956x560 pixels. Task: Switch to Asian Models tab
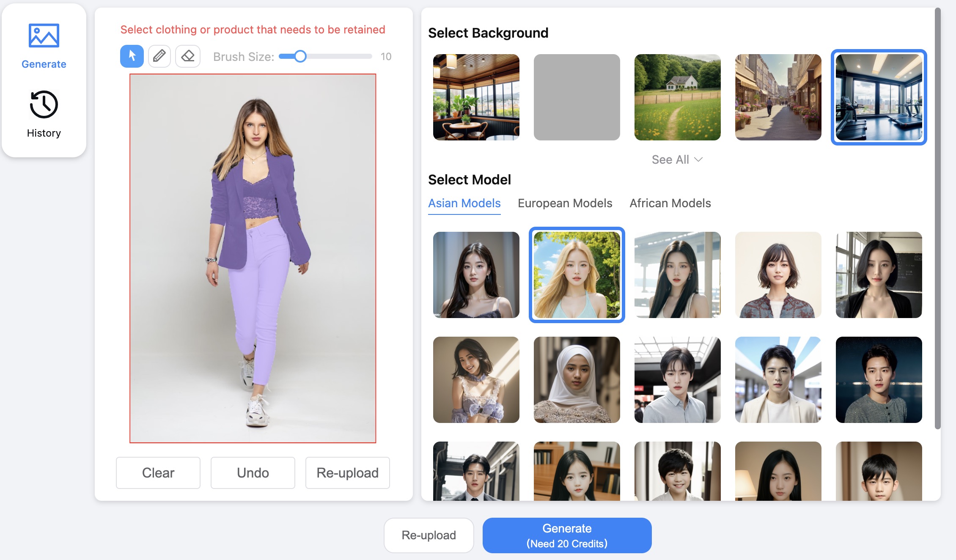click(464, 203)
